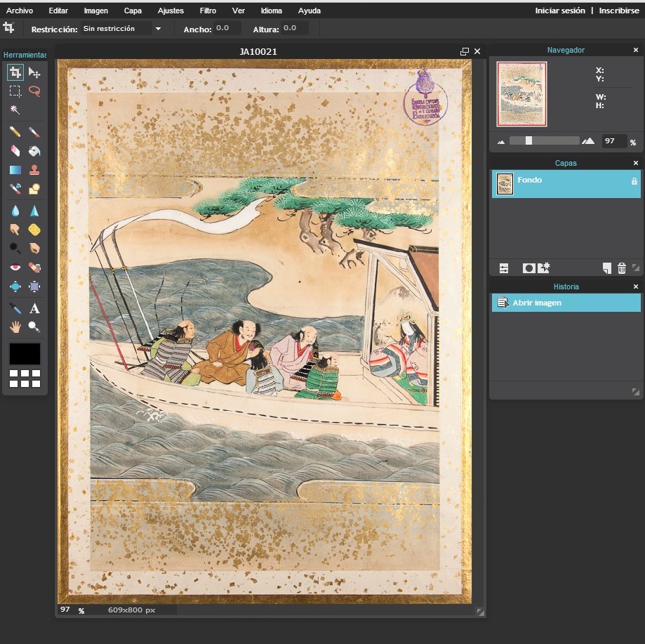Select the Sponge tool
The width and height of the screenshot is (645, 644).
pos(34,229)
